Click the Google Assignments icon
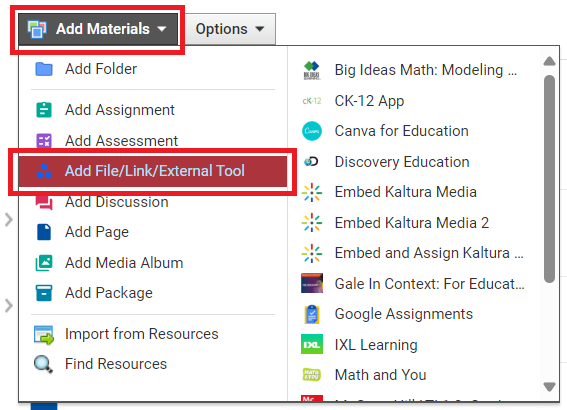This screenshot has height=410, width=567. [x=312, y=314]
